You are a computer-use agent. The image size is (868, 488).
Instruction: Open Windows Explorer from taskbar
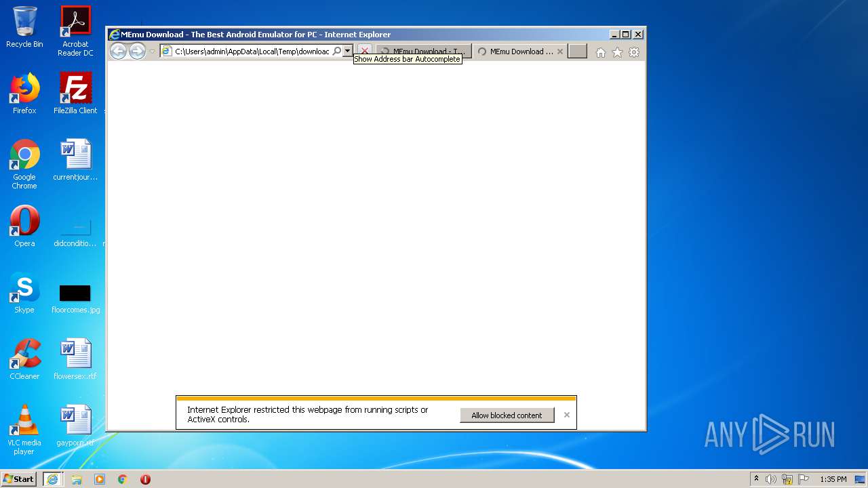77,479
